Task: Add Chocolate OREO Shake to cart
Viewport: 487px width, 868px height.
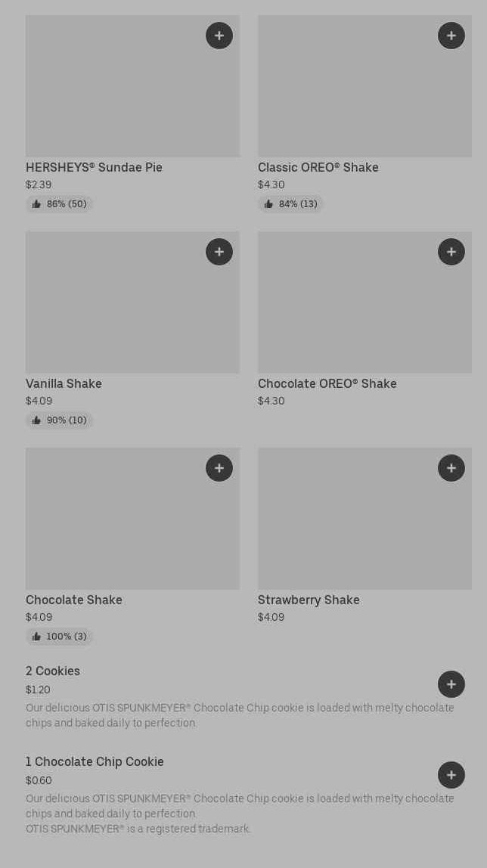Action: tap(451, 252)
